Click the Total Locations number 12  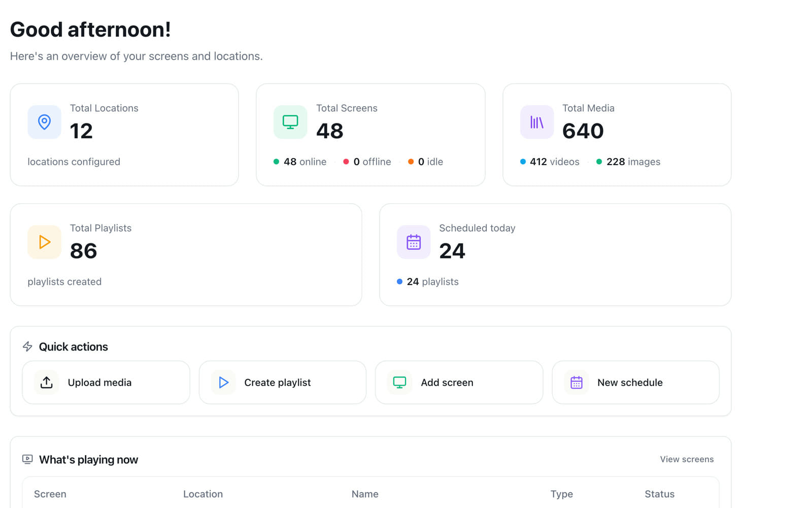click(81, 131)
